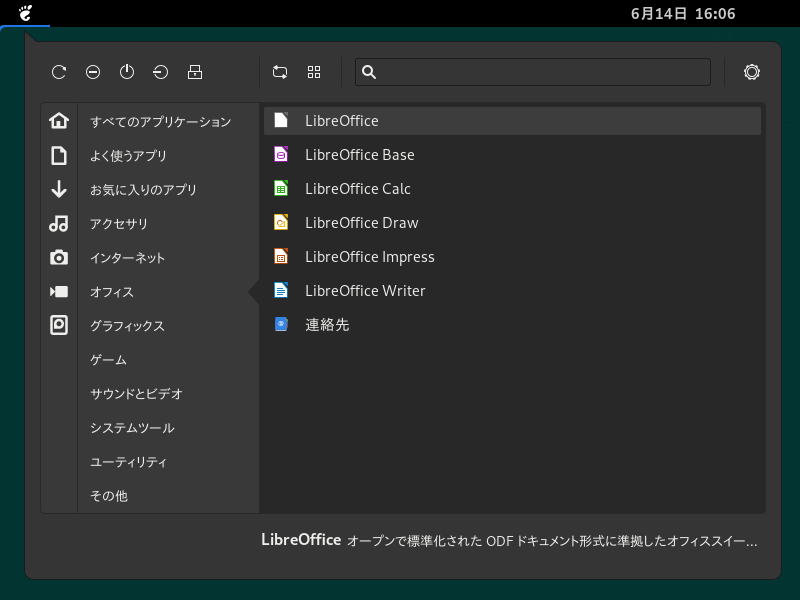Select the インターネット category

[x=128, y=258]
